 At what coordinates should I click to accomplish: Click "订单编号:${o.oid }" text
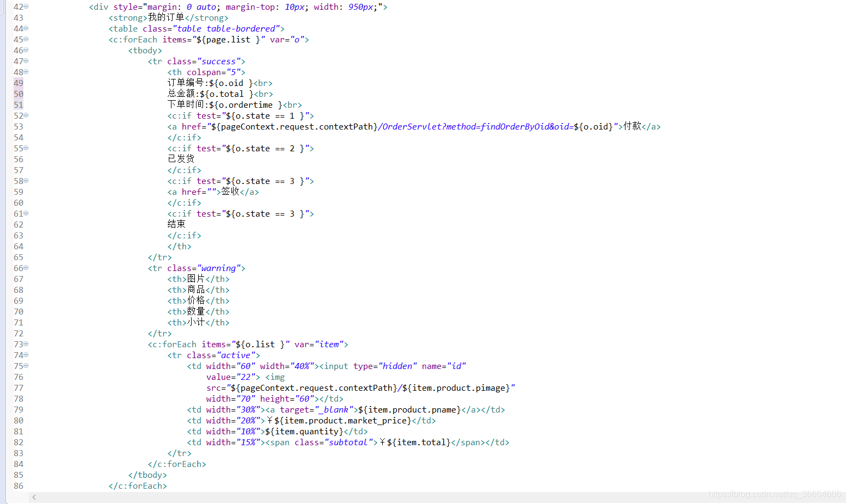210,83
